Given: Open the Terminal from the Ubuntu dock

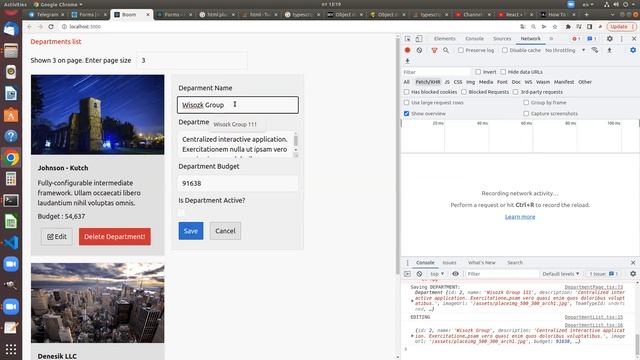Looking at the screenshot, I should tap(11, 200).
